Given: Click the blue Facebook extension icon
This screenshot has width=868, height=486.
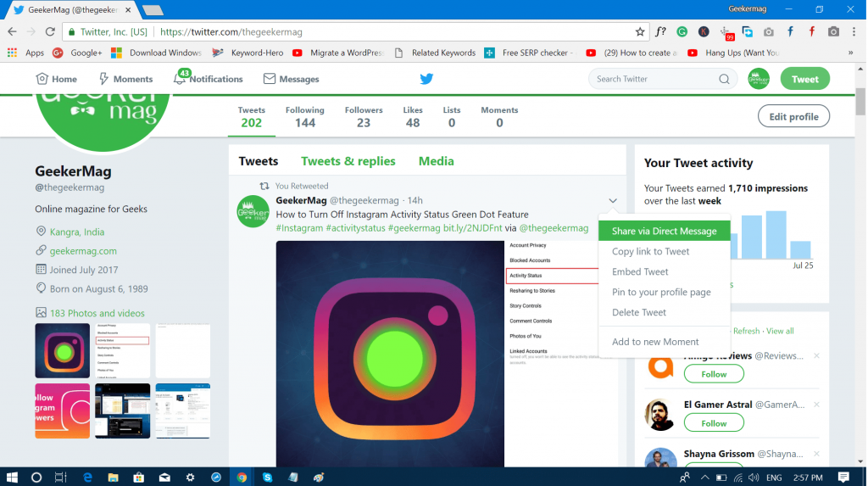Looking at the screenshot, I should click(791, 32).
